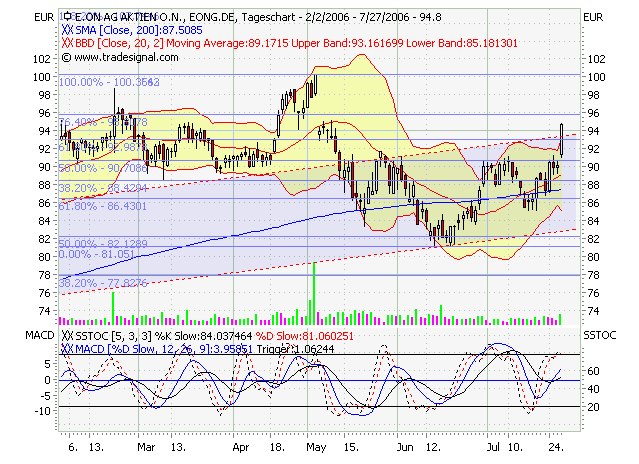
Task: Click the 'Apr' date axis label
Action: [x=240, y=447]
